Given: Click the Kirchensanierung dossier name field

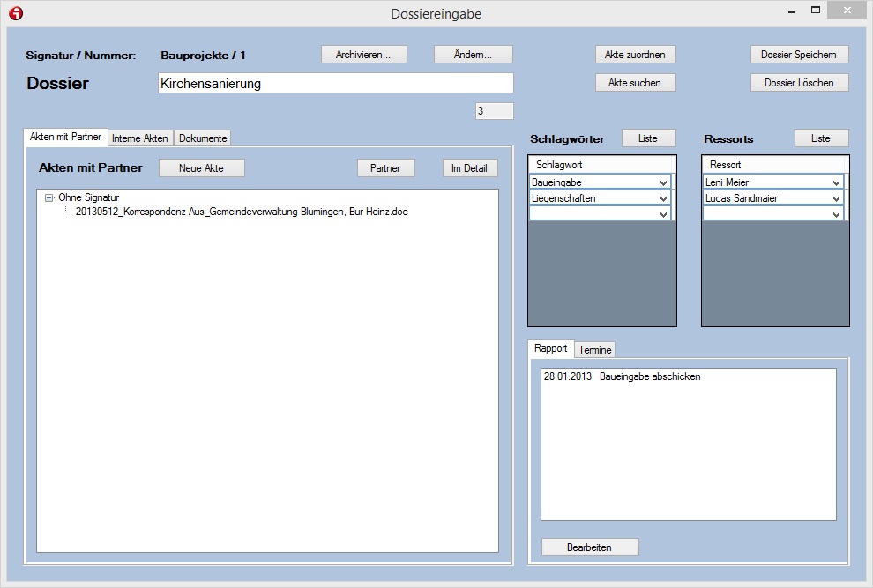Looking at the screenshot, I should [x=335, y=84].
